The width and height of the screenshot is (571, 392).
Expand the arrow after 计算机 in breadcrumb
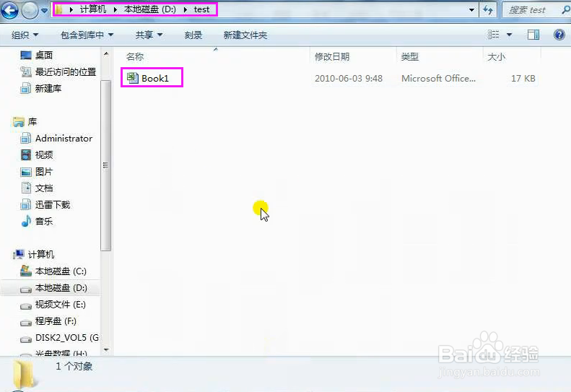(x=115, y=10)
